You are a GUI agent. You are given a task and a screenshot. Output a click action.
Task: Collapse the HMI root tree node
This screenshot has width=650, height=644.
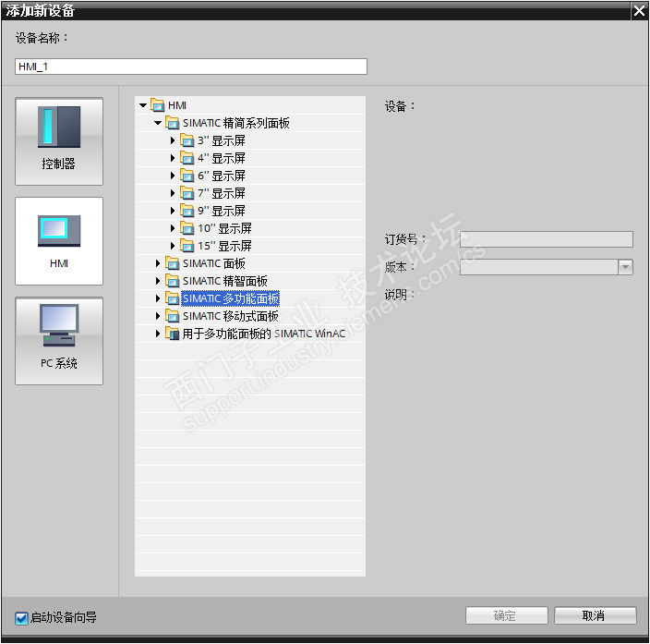coord(143,105)
